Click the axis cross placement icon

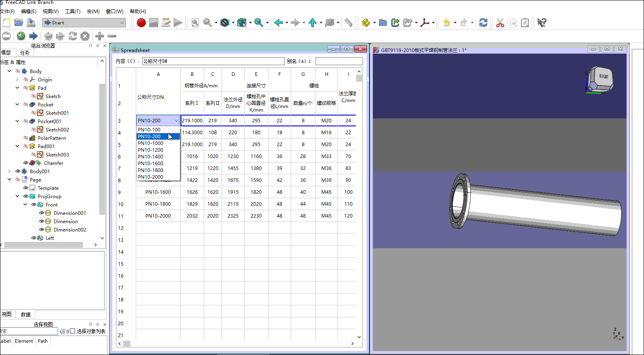424,23
